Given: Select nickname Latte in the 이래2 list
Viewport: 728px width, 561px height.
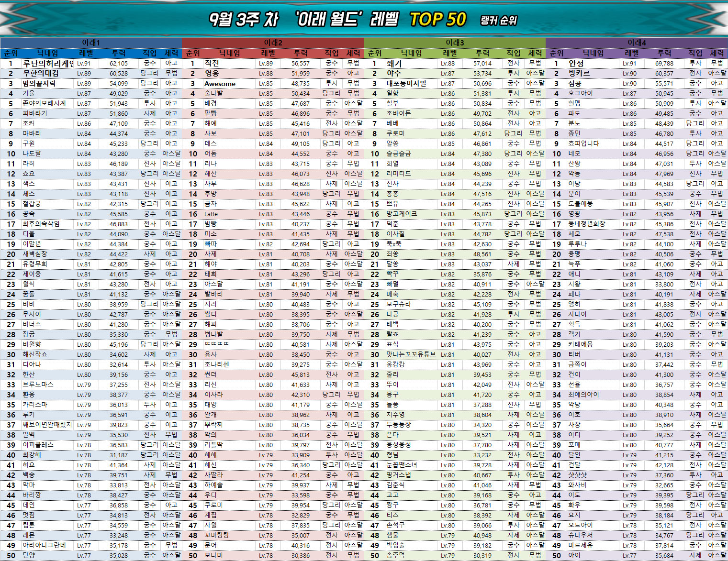Looking at the screenshot, I should 211,214.
